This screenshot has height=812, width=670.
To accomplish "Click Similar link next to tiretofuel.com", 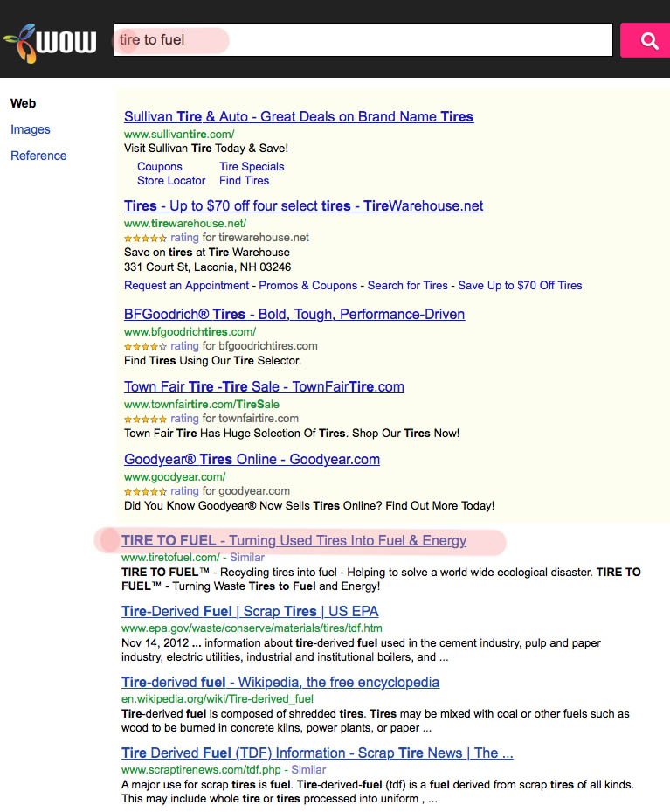I will click(246, 557).
